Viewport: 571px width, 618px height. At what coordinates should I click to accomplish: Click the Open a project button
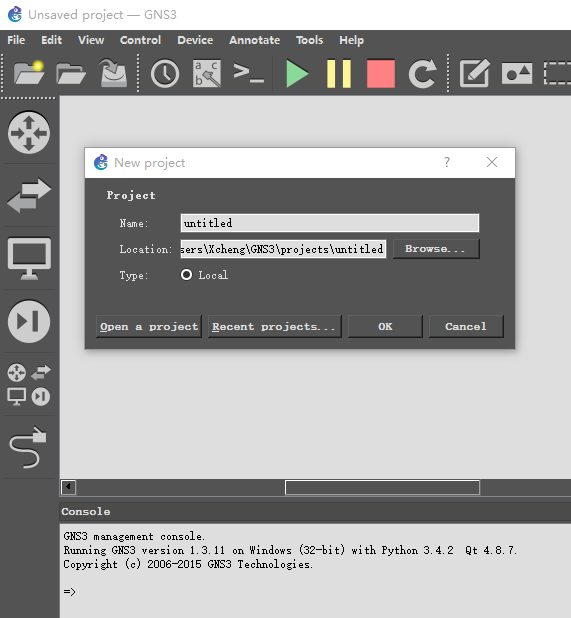point(149,327)
